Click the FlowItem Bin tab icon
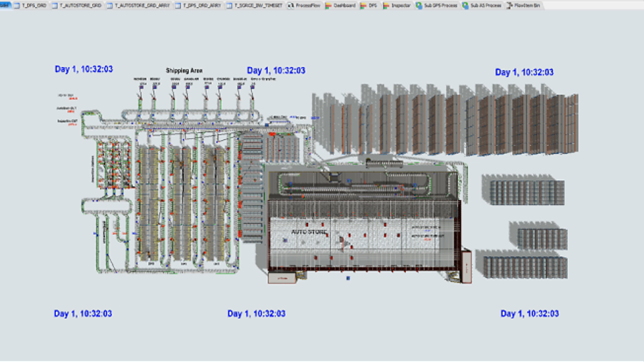The image size is (644, 362). pyautogui.click(x=509, y=6)
